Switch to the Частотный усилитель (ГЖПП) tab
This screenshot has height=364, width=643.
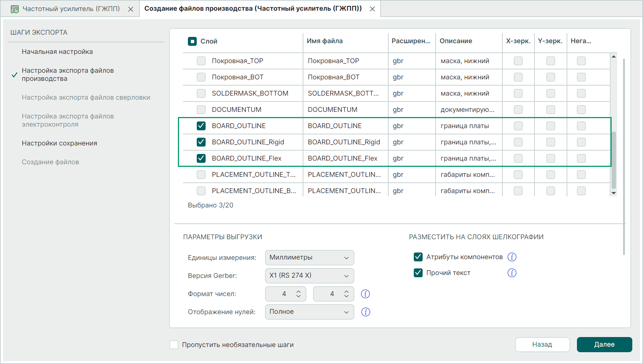71,9
